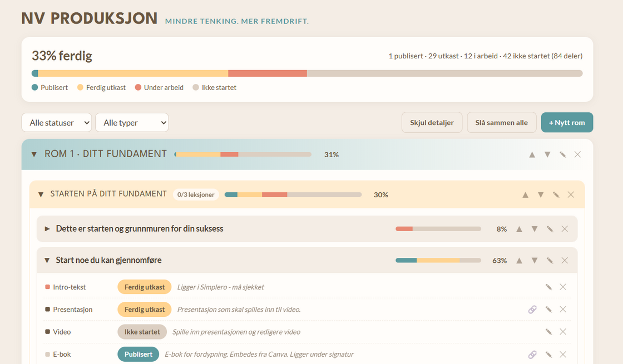This screenshot has width=623, height=364.
Task: Edit 'Dette er starten og grunnmuren' lesson
Action: click(550, 229)
